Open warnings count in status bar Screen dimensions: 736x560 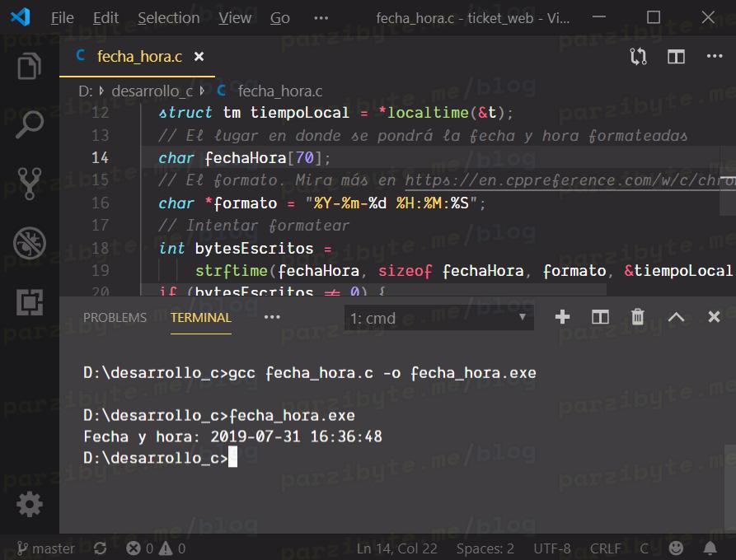click(172, 548)
